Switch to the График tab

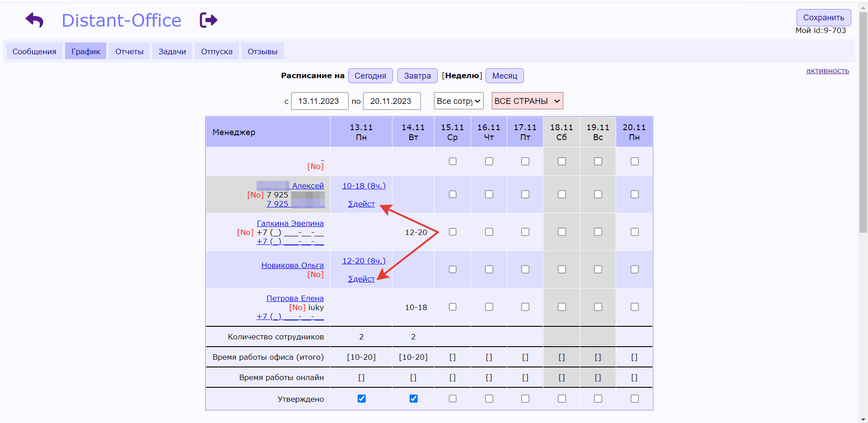click(x=86, y=52)
